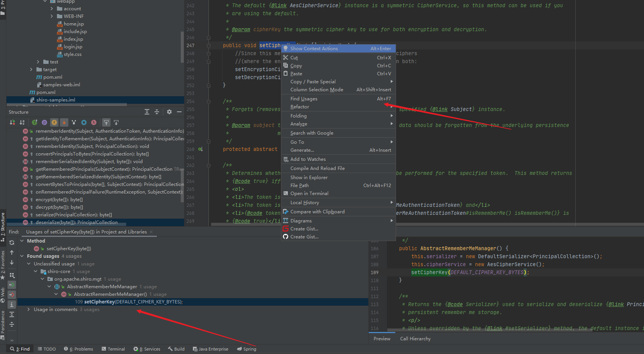This screenshot has width=644, height=354.
Task: Collapse the Unclassified usage node
Action: (29, 264)
